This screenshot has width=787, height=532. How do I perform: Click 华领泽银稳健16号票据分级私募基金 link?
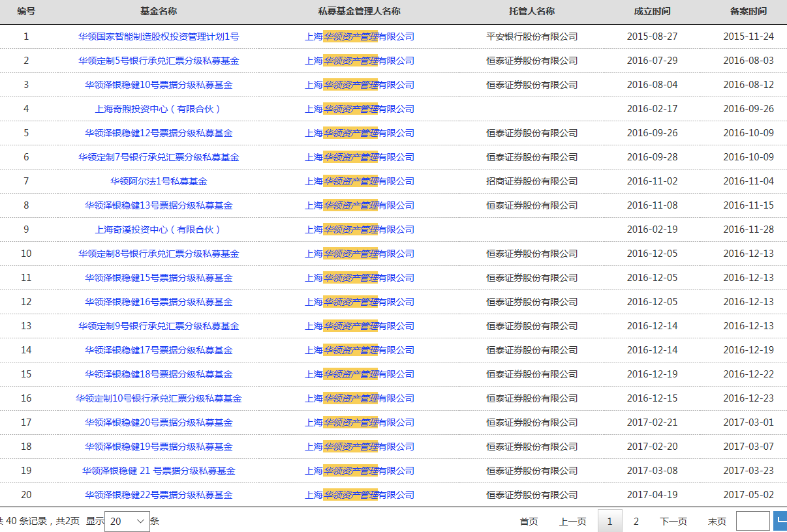159,302
